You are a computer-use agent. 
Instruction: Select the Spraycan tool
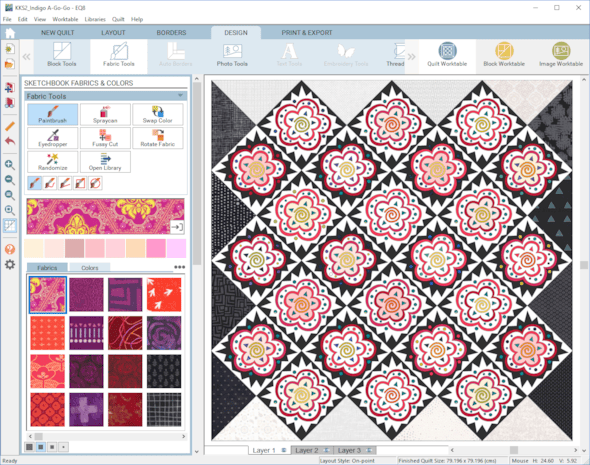pos(105,114)
